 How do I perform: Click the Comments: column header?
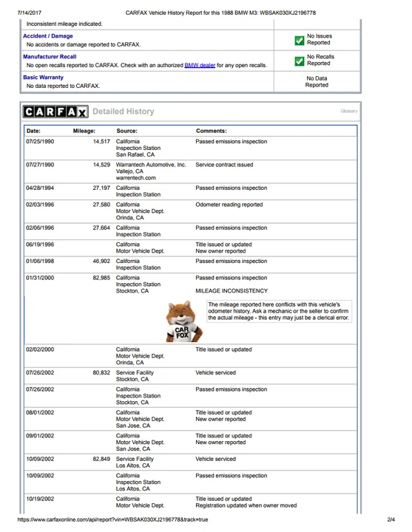(x=212, y=131)
